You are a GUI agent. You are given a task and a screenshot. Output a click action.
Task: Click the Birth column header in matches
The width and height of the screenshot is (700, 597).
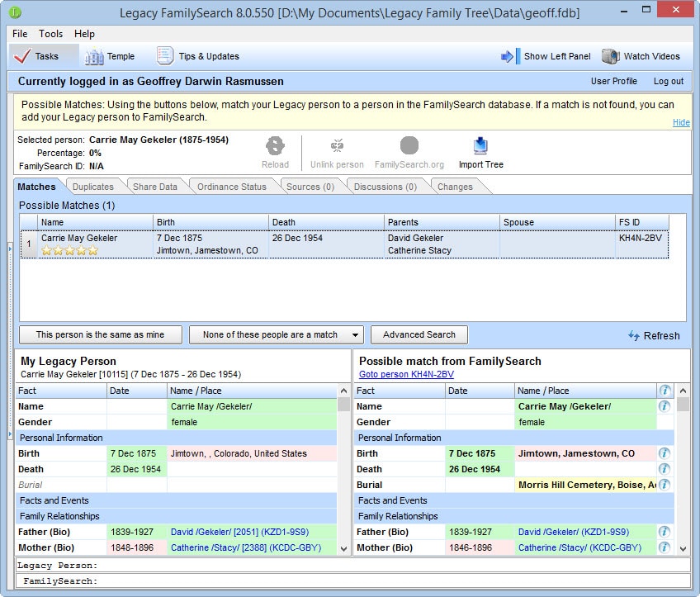(210, 222)
